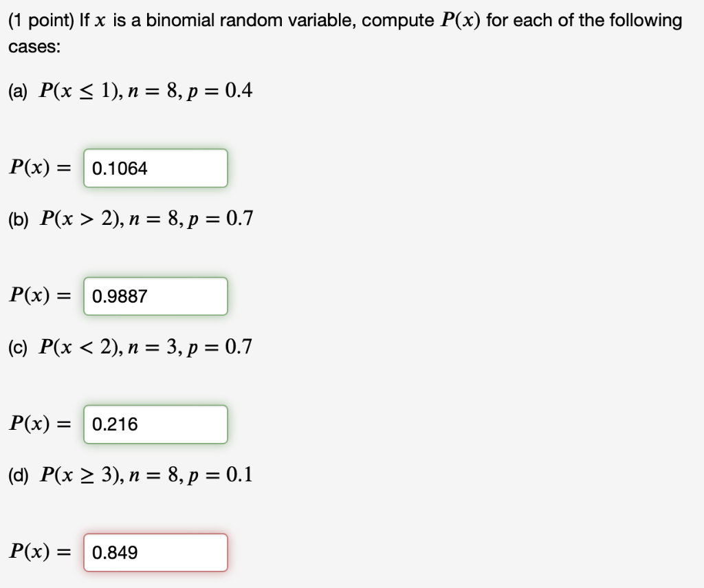Click the P(x) answer field for part (a)
The width and height of the screenshot is (704, 588).
click(x=155, y=168)
